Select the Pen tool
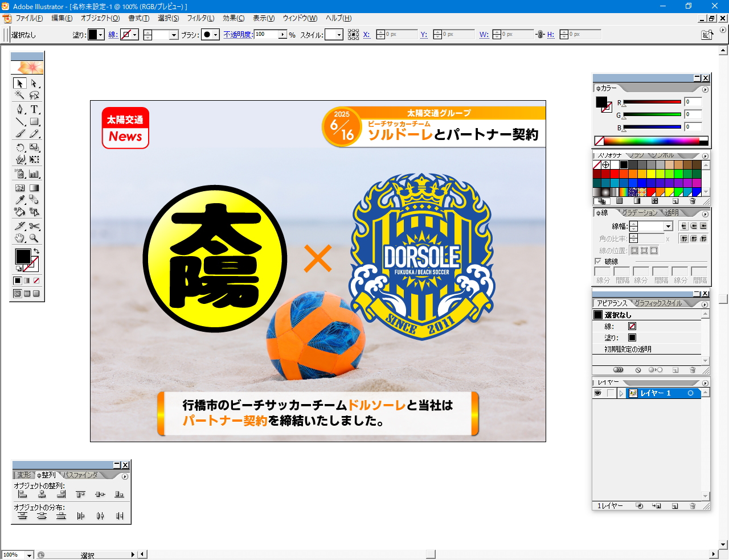This screenshot has height=560, width=729. click(x=20, y=109)
